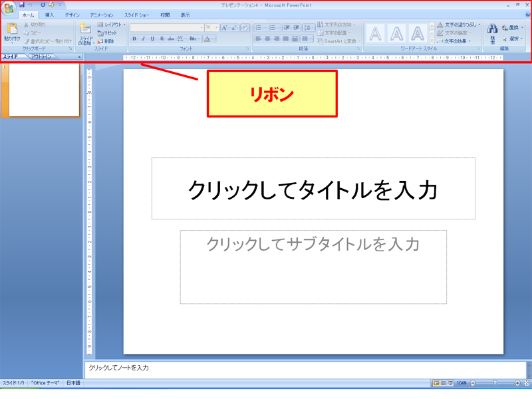The width and height of the screenshot is (532, 399).
Task: Save with the quick access floppy icon
Action: pyautogui.click(x=22, y=5)
